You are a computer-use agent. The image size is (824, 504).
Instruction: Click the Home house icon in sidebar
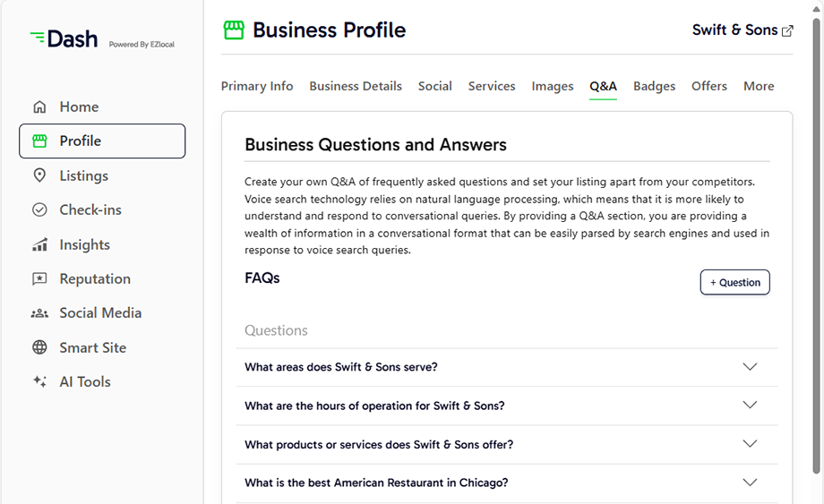39,107
